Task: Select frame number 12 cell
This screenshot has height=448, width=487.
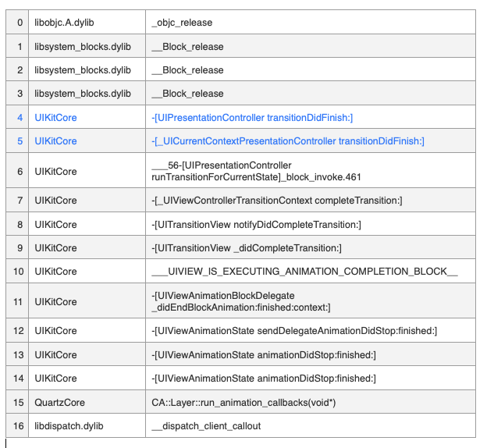Action: pyautogui.click(x=18, y=331)
